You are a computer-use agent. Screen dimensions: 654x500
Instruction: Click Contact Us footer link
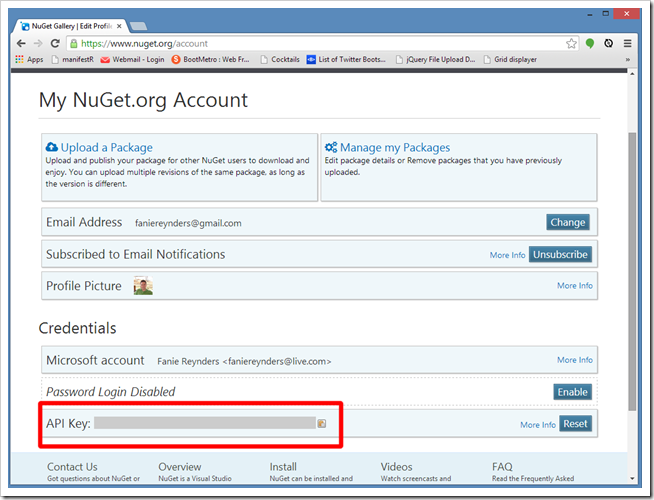click(x=72, y=467)
